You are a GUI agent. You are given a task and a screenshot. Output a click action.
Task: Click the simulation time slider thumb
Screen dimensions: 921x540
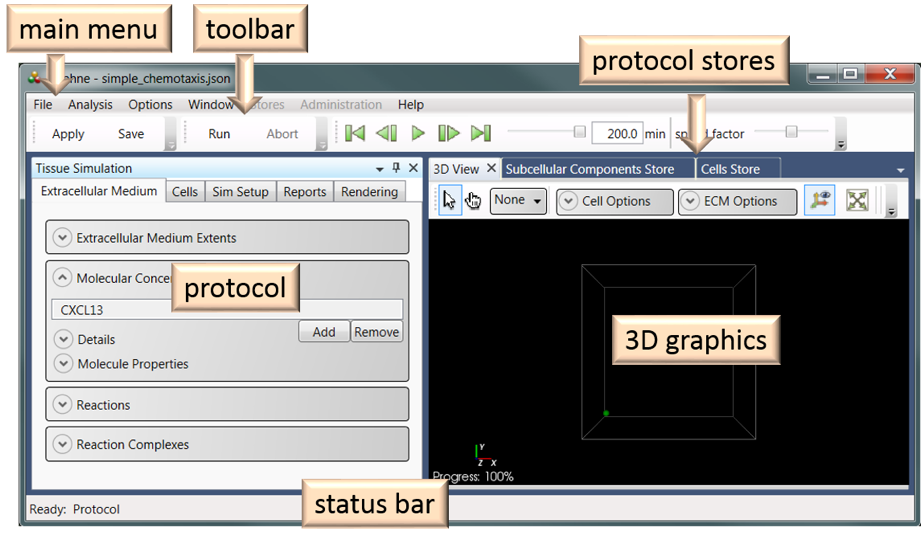(x=580, y=132)
